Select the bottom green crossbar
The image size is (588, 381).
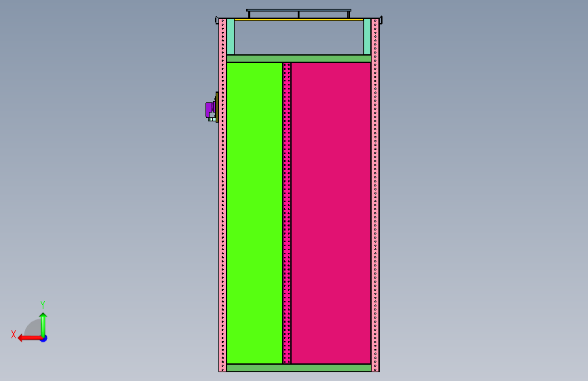pos(299,368)
